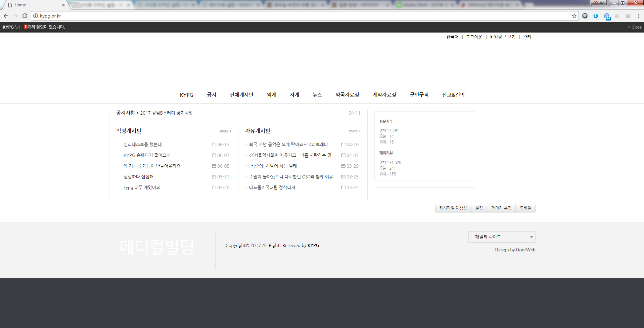Screen dimensions: 644x328
Task: Reload the page with the refresh icon
Action: (25, 16)
